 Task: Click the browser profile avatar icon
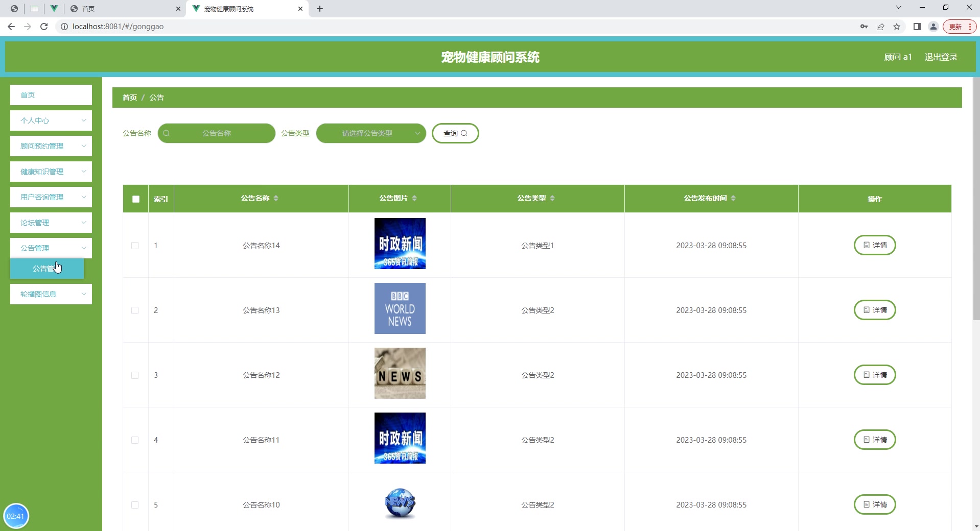[x=934, y=27]
